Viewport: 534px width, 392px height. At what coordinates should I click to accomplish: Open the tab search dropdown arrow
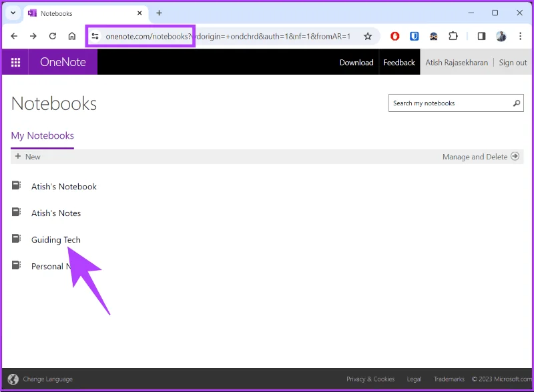pos(13,13)
